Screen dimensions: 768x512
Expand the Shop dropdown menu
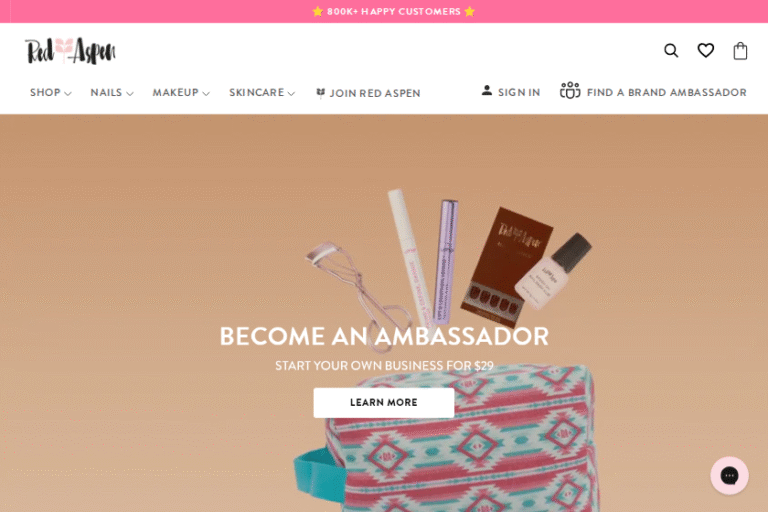[50, 93]
